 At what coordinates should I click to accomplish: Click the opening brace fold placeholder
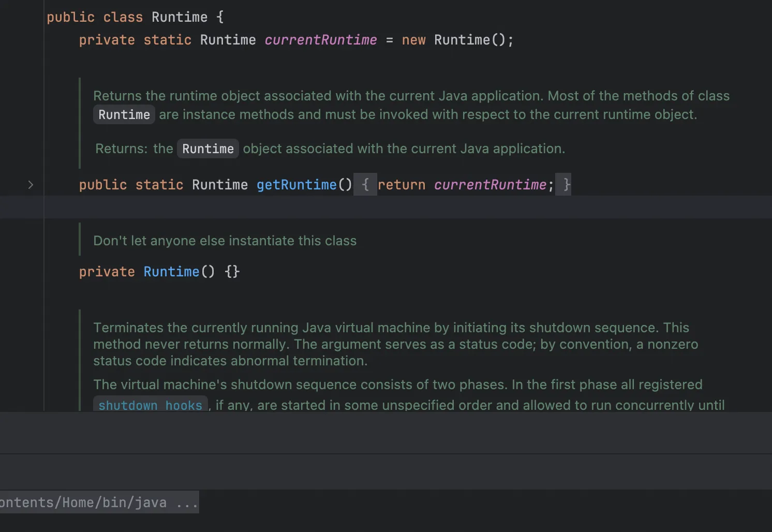[x=365, y=185]
